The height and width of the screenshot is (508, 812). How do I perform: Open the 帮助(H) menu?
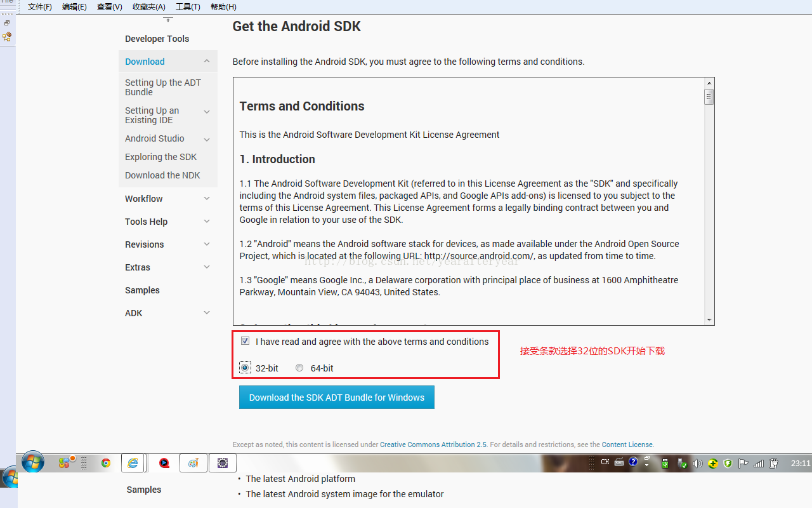click(x=223, y=6)
